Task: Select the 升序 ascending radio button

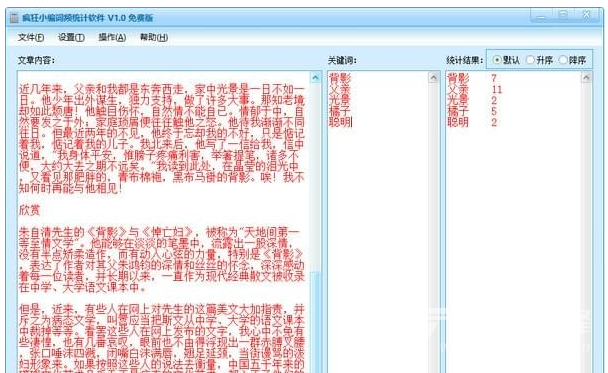Action: point(539,60)
